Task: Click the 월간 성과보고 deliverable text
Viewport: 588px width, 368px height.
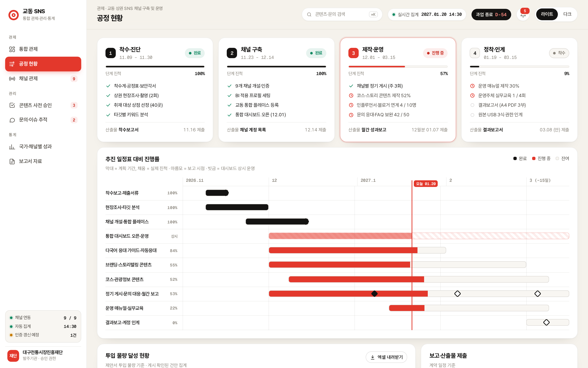Action: tap(374, 130)
